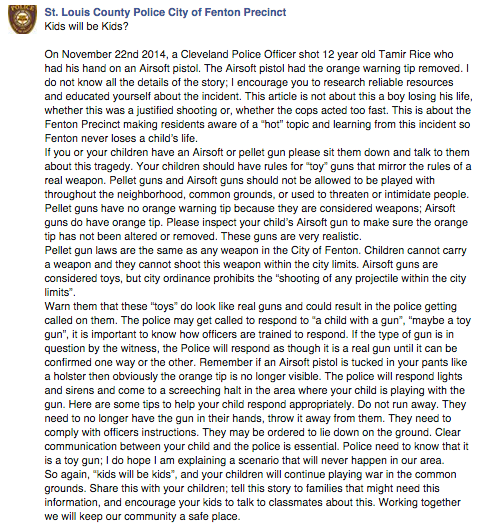
Task: Click the phrase 'reliable resources'
Action: tap(408, 82)
